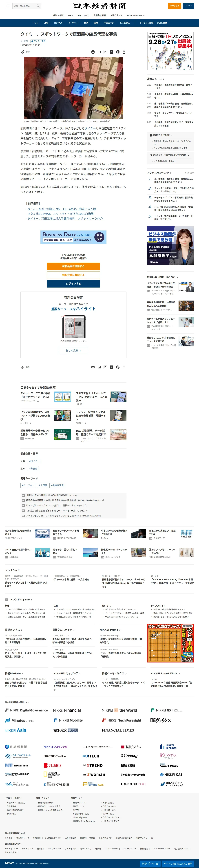Click the ログインする button
The width and height of the screenshot is (199, 868).
click(x=73, y=284)
